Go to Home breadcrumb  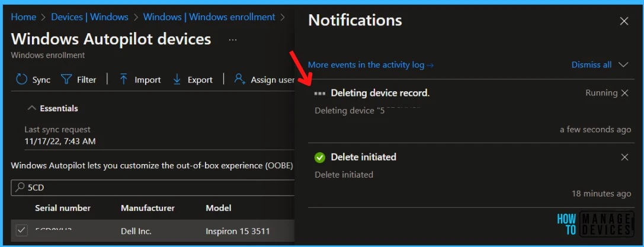(x=24, y=17)
